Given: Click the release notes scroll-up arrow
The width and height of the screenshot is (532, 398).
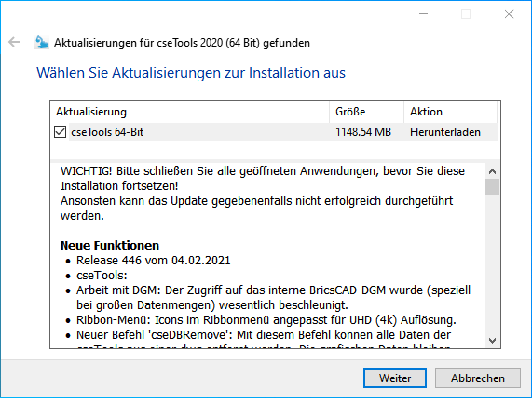Looking at the screenshot, I should click(492, 171).
